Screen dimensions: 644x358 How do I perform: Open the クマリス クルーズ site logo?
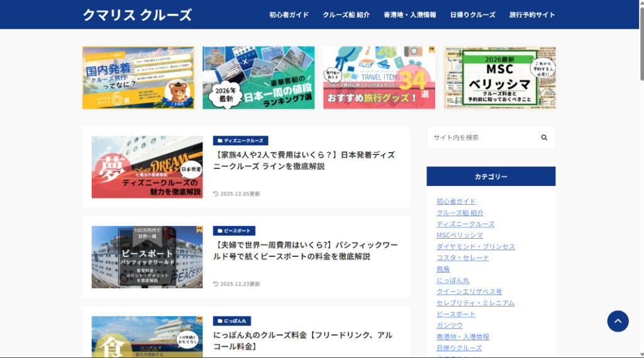click(137, 15)
